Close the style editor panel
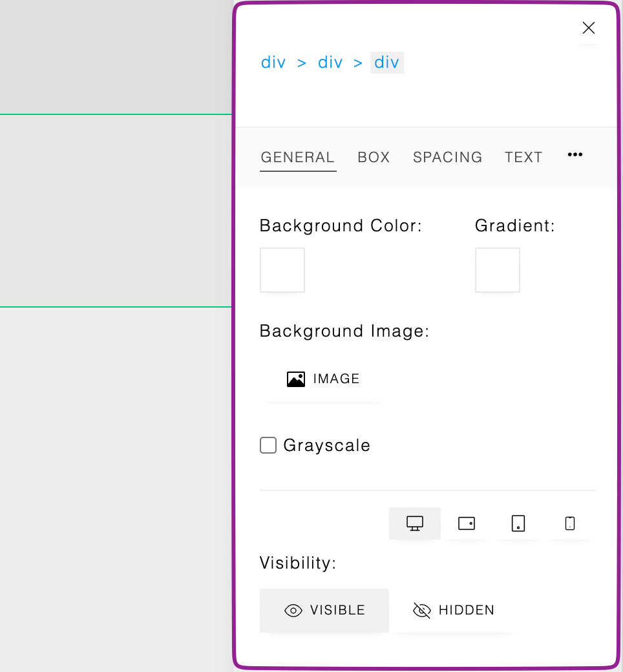The width and height of the screenshot is (623, 672). [588, 28]
